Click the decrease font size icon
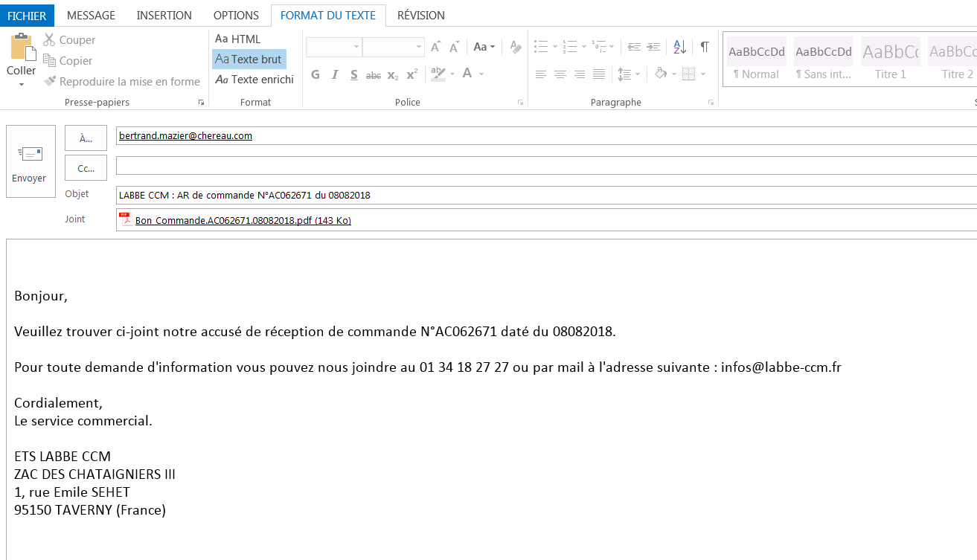 coord(455,47)
